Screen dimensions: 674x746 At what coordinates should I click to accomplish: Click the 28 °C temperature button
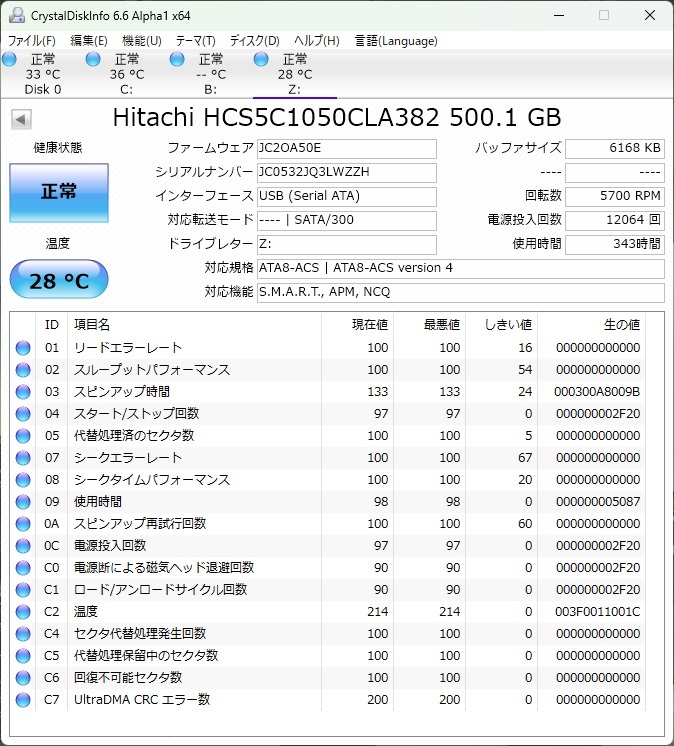click(58, 280)
